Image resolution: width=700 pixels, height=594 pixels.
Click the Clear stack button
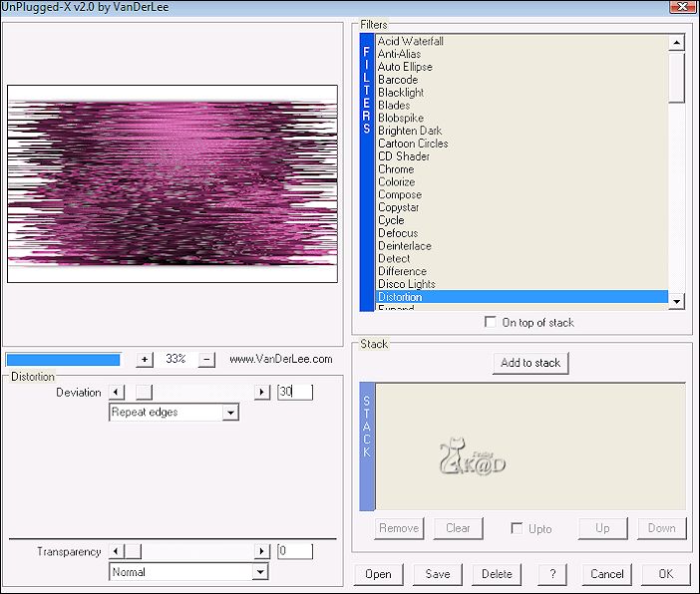(458, 528)
